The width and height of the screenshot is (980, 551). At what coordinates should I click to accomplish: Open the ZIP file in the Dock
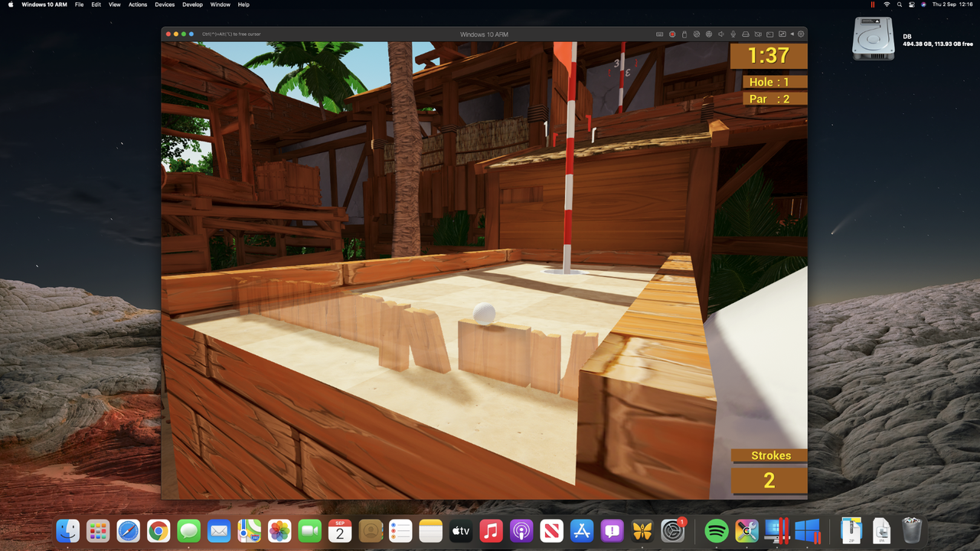pos(851,530)
